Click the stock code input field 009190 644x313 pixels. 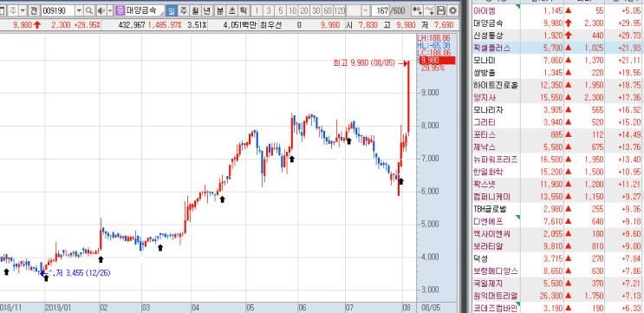coord(58,10)
